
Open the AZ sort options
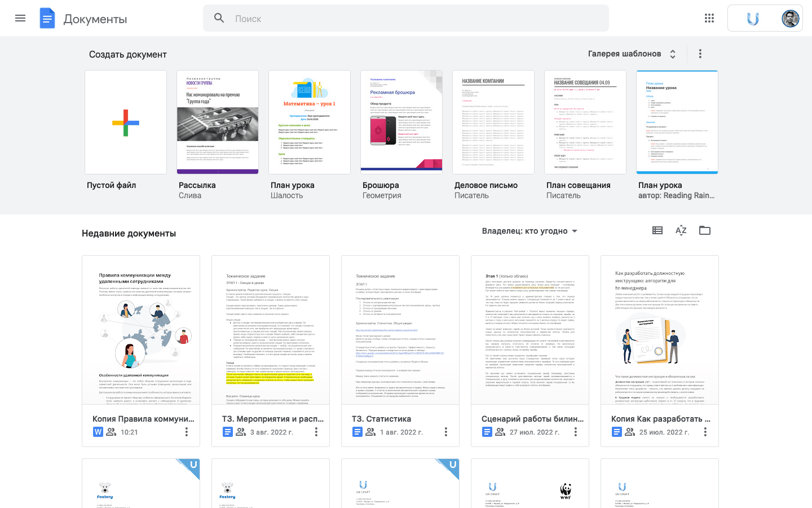point(681,230)
